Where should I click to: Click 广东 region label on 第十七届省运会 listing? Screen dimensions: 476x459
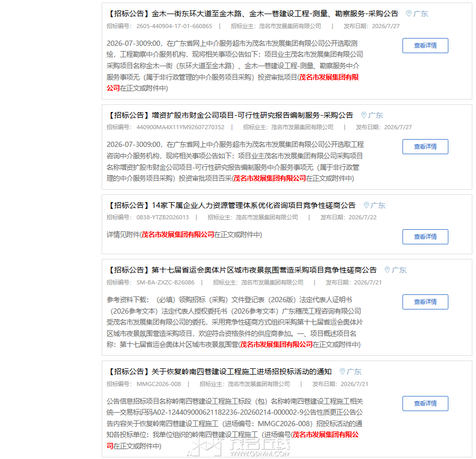(399, 270)
